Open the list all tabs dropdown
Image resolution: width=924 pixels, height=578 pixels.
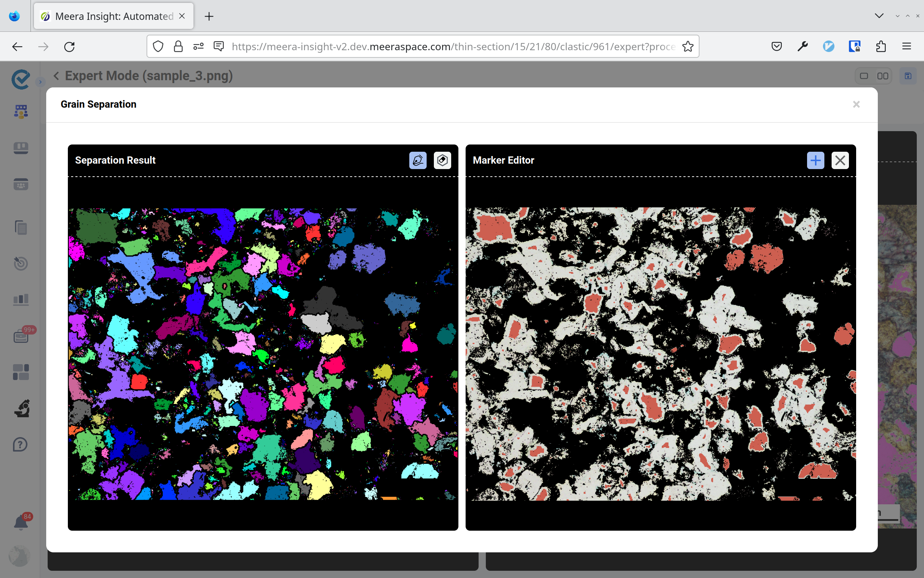click(x=879, y=16)
